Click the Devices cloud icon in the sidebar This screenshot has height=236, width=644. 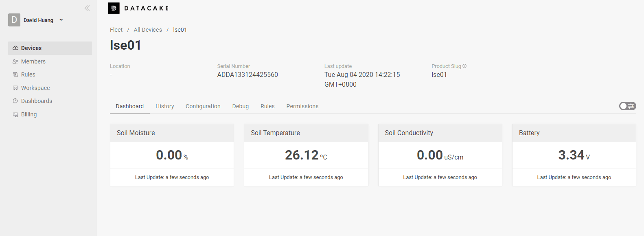15,48
